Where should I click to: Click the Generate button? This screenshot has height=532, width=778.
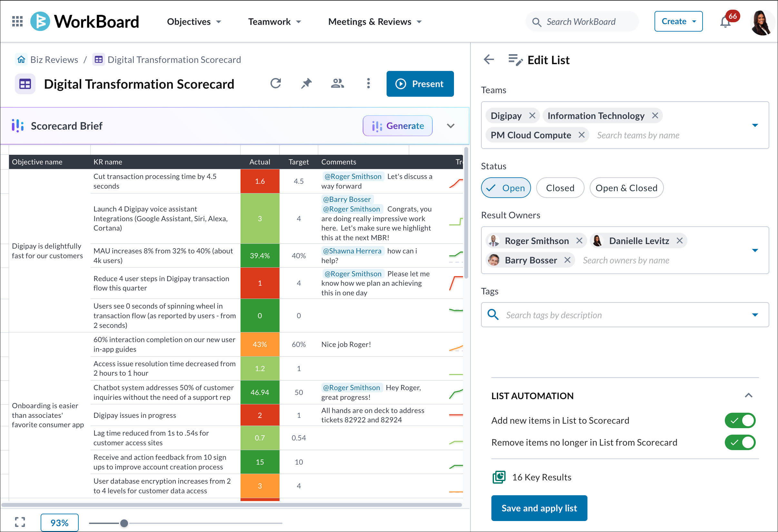398,126
